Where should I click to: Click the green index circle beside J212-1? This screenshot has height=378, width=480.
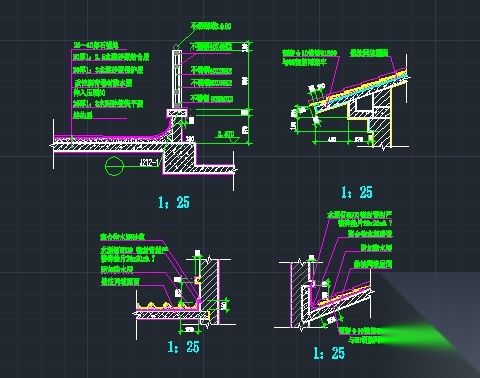pyautogui.click(x=114, y=166)
